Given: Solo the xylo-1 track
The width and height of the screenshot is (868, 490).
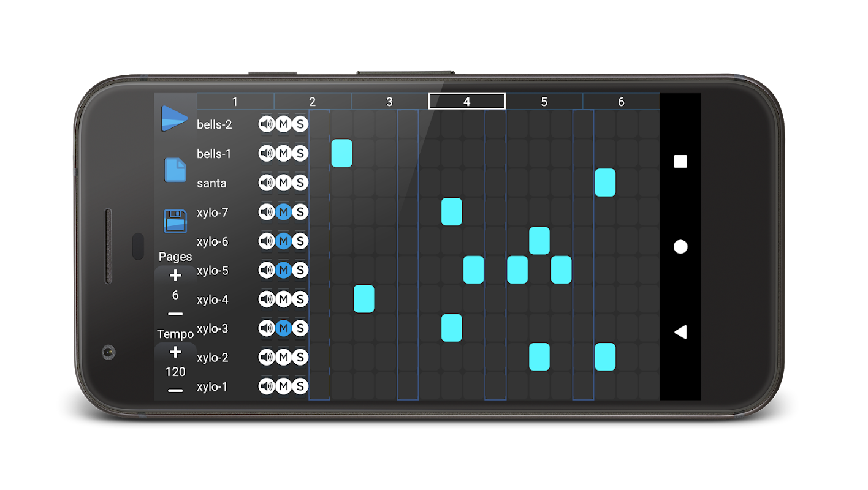Looking at the screenshot, I should (300, 386).
